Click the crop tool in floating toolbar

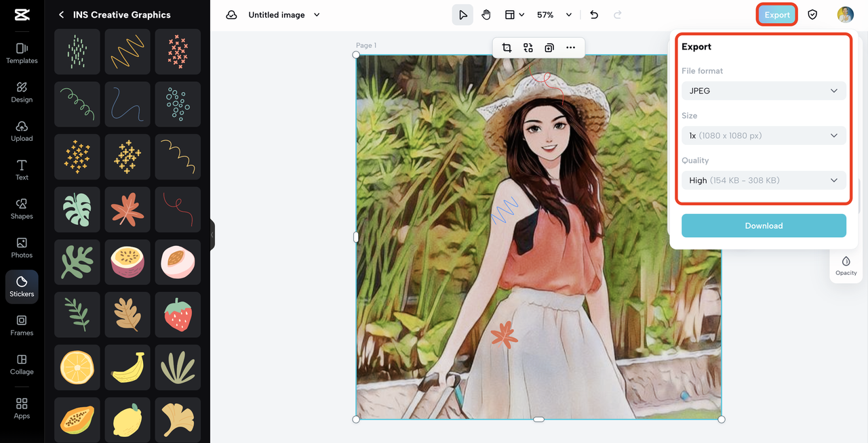507,47
